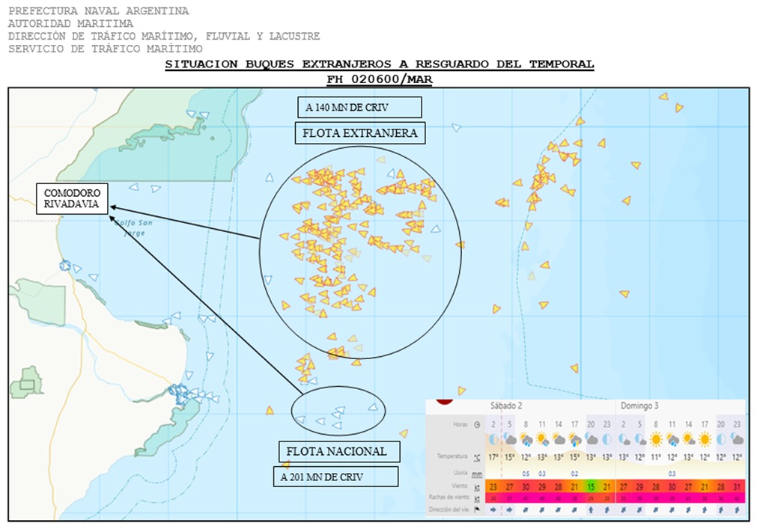The height and width of the screenshot is (532, 763).
Task: Select the wind direction arrow for Sábado 20 hours
Action: pos(591,510)
